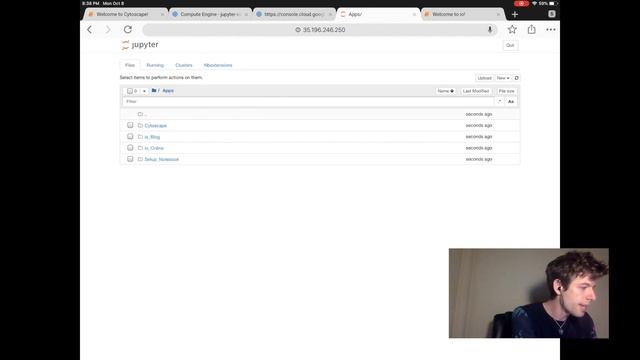Viewport: 640px width, 360px height.
Task: Bookmark this page with the star
Action: point(512,29)
